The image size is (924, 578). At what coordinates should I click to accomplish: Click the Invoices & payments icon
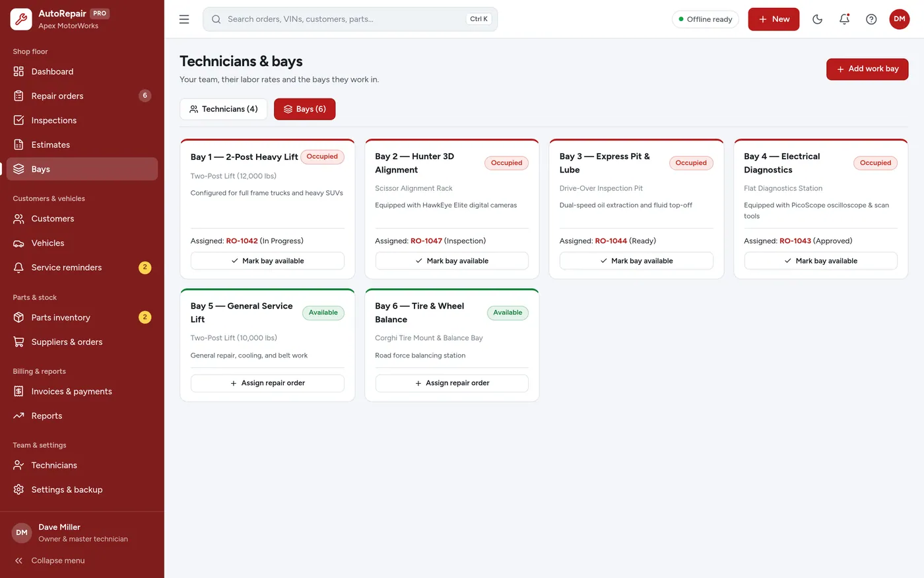pos(18,392)
